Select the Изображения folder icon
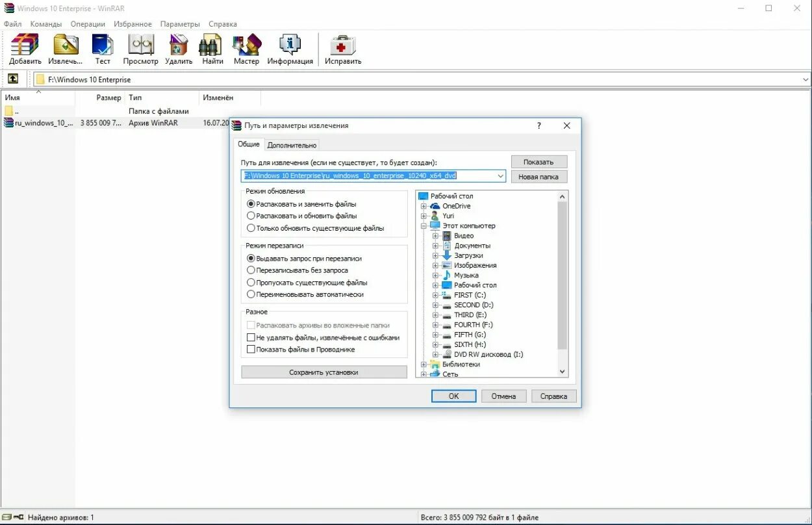The height and width of the screenshot is (525, 812). click(447, 265)
